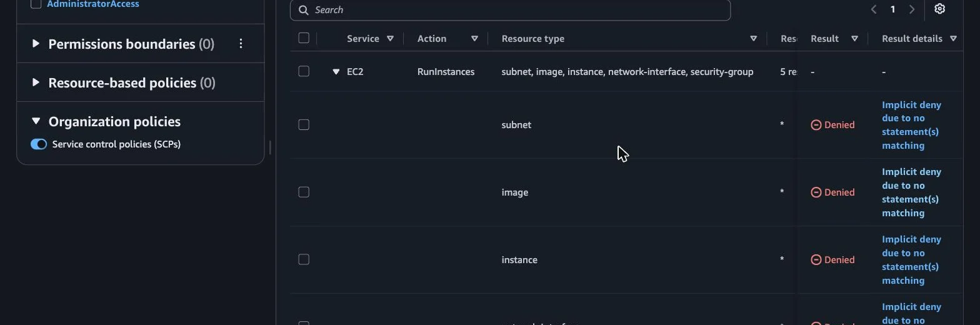The width and height of the screenshot is (980, 325).
Task: Click the EC2 service cell
Action: coord(355,72)
